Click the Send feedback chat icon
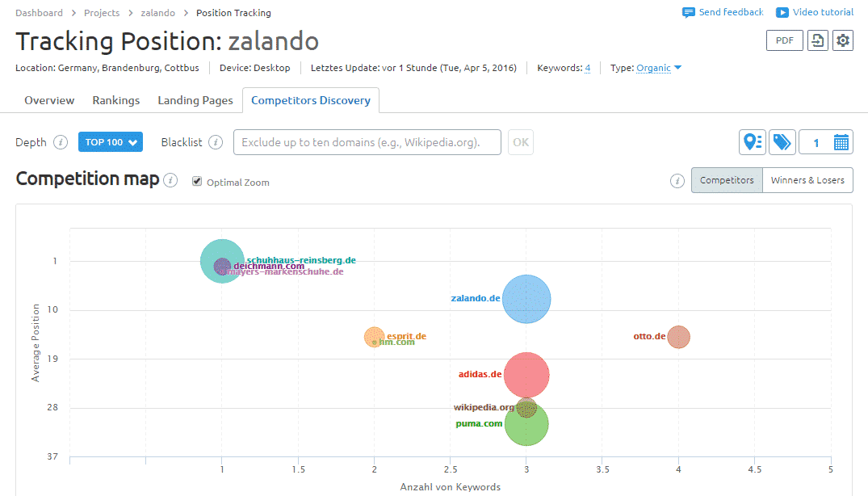This screenshot has width=868, height=496. coord(689,12)
